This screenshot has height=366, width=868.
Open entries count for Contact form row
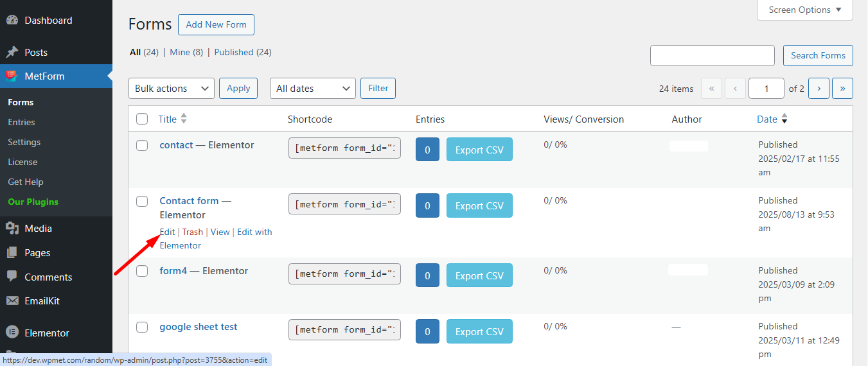tap(427, 205)
